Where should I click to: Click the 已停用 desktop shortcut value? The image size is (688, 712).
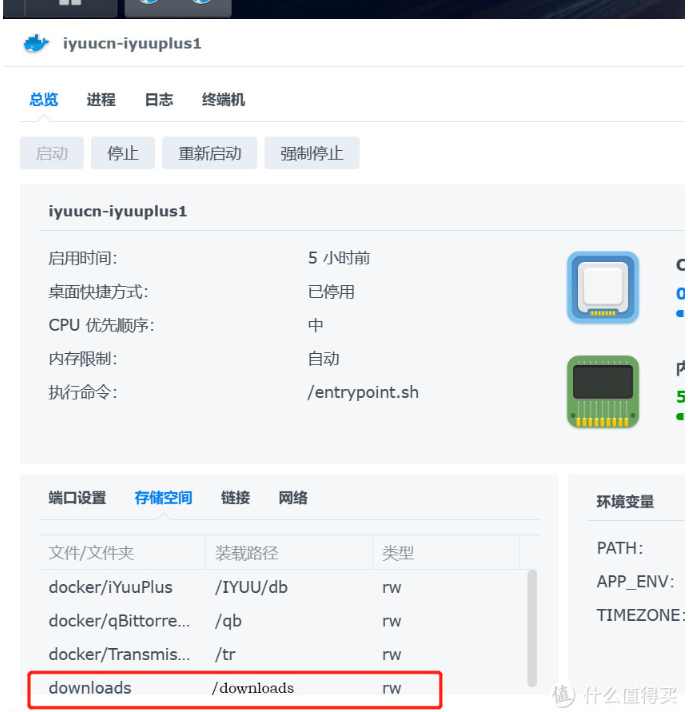(331, 292)
